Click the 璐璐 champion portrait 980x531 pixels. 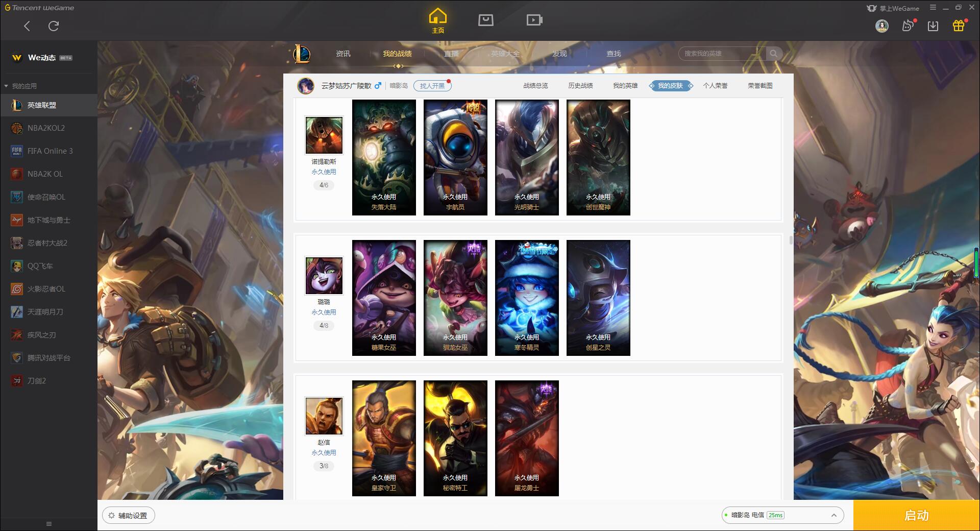(324, 276)
